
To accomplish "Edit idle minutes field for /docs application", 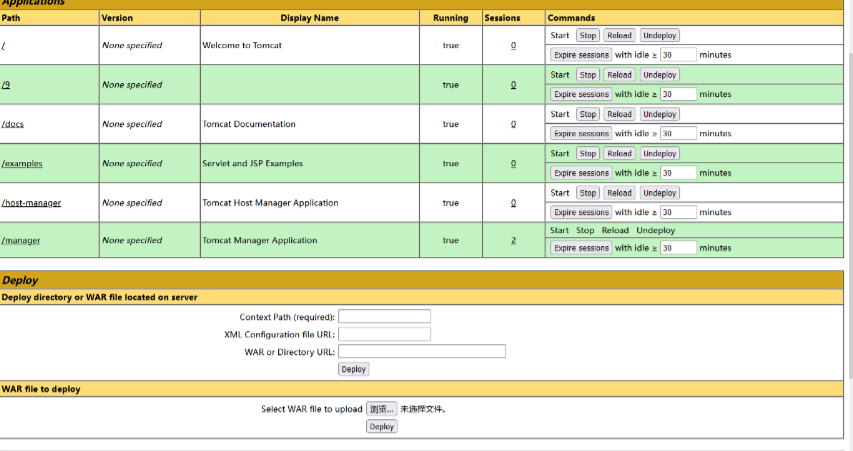I will pos(678,133).
